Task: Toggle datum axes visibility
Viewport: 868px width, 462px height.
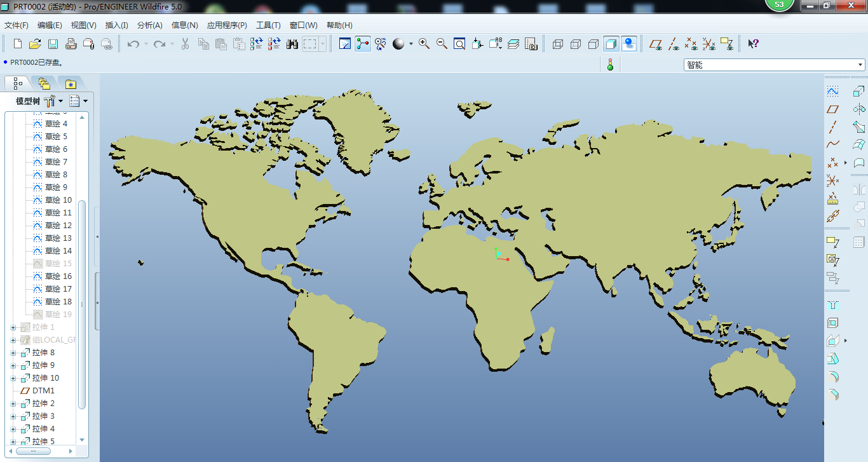Action: 674,44
